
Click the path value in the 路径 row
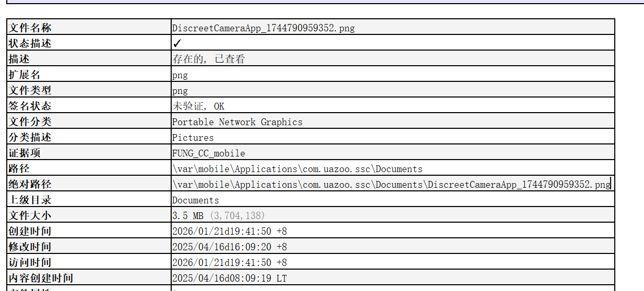coord(297,169)
